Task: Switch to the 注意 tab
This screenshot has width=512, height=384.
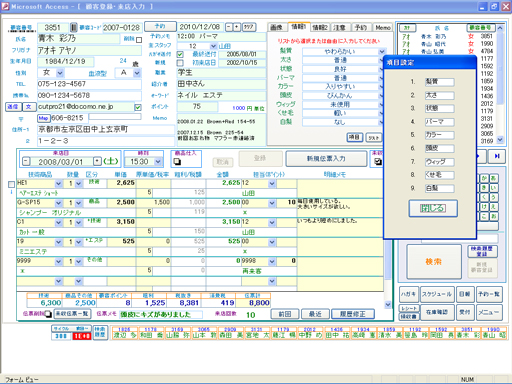Action: coord(340,27)
